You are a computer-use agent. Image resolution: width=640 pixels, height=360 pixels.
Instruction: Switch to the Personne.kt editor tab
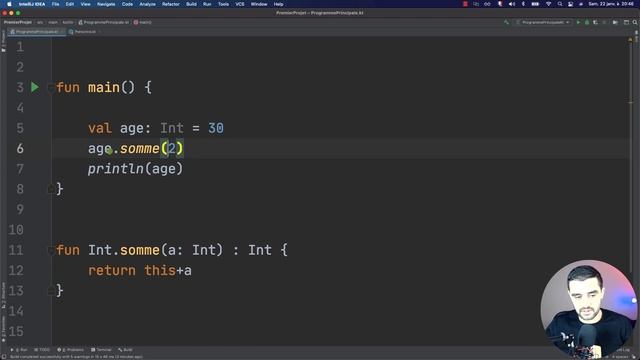click(x=85, y=32)
